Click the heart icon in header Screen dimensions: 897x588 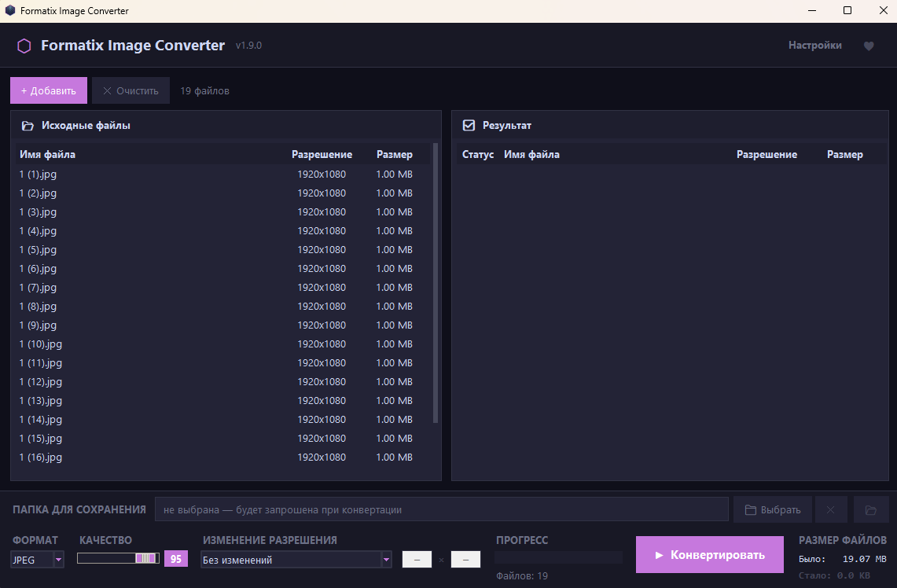tap(869, 46)
